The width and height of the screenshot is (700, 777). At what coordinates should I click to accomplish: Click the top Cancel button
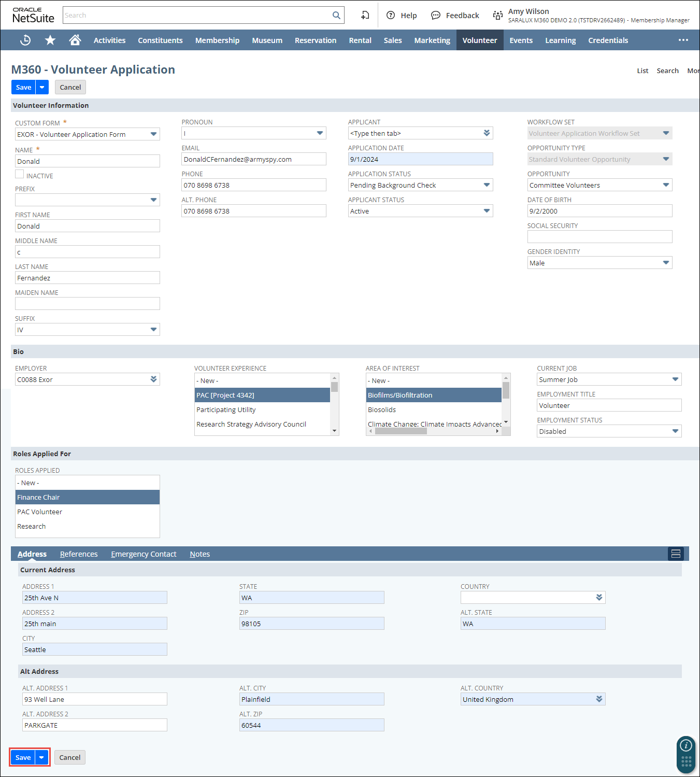pyautogui.click(x=70, y=88)
